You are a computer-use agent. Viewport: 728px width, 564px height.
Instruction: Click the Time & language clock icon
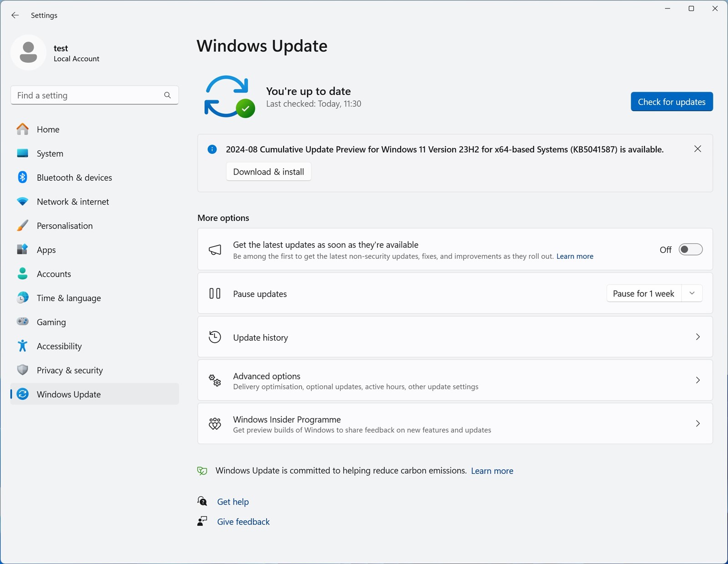22,298
